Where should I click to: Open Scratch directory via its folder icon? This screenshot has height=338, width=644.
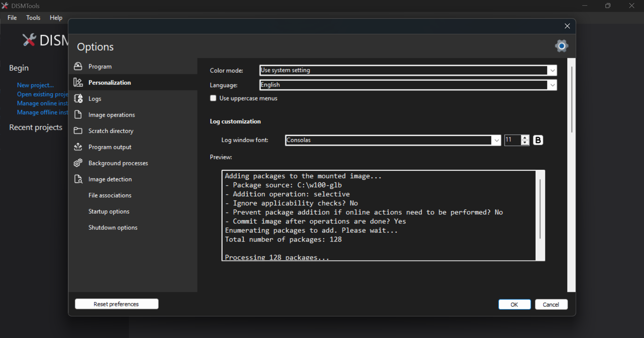pyautogui.click(x=78, y=131)
